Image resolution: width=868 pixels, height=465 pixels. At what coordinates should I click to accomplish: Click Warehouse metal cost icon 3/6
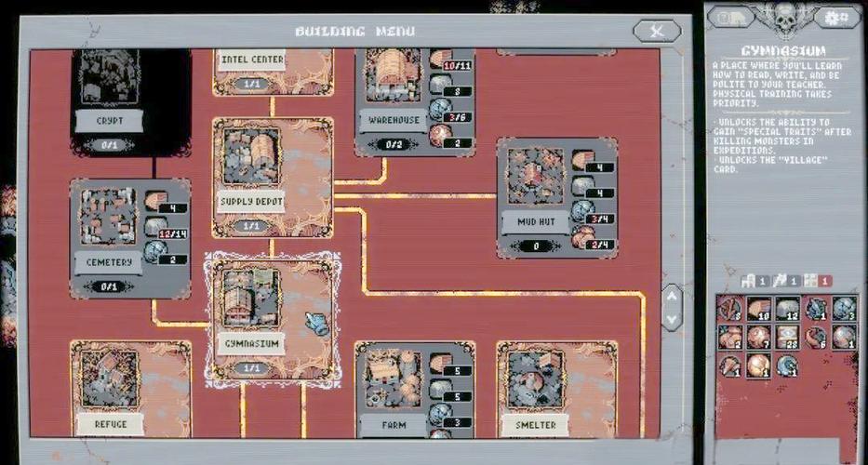440,110
